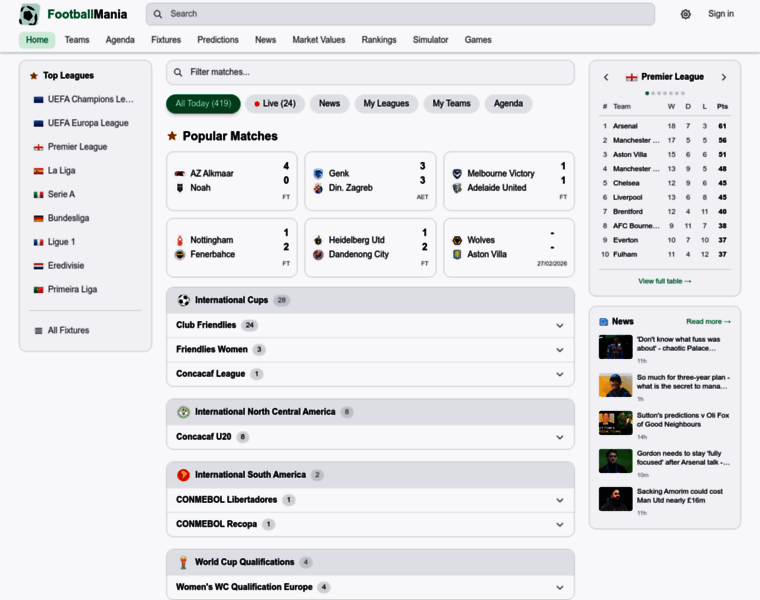Open settings with the gear icon
Viewport: 760px width, 600px height.
685,14
